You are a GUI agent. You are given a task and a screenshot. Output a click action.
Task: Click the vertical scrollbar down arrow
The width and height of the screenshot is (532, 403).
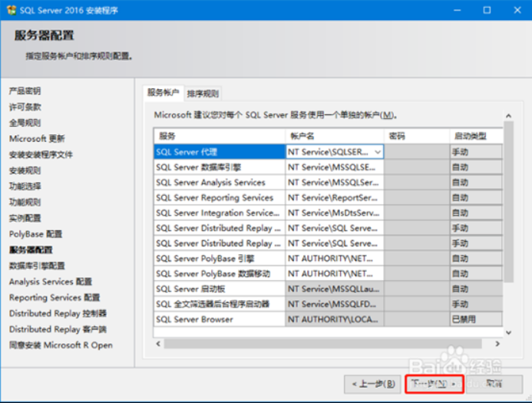(x=508, y=332)
